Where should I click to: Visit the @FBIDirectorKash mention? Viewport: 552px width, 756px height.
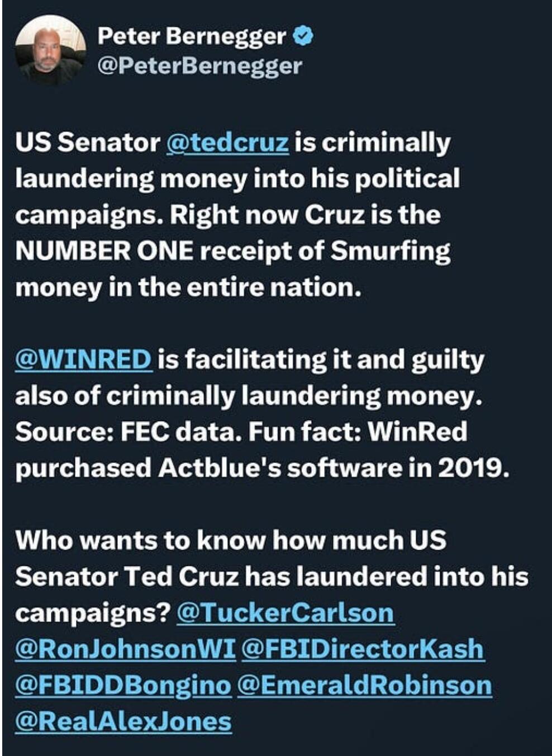tap(363, 650)
